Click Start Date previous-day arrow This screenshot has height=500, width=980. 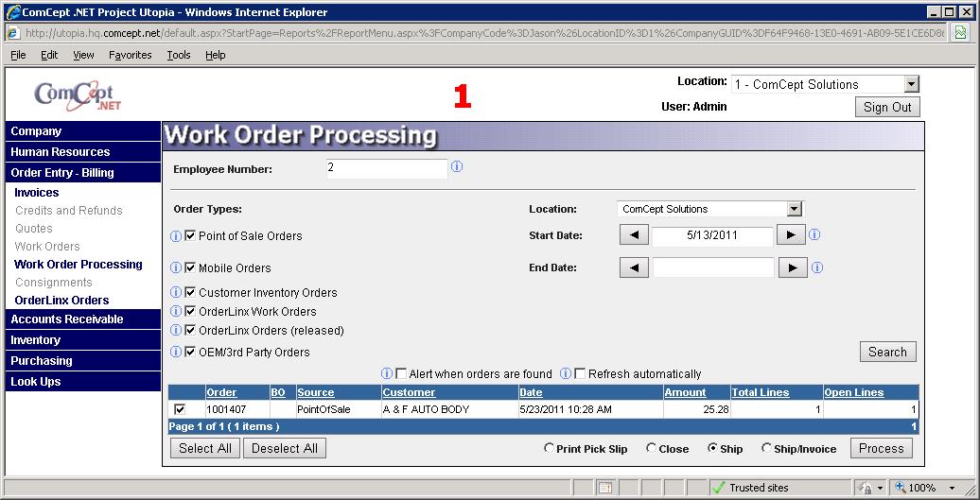click(x=634, y=235)
